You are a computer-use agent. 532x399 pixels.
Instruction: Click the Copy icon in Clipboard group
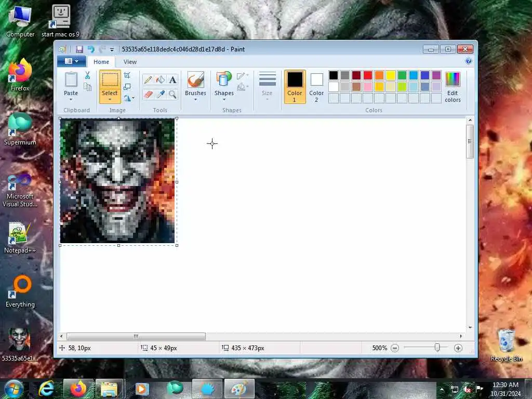[87, 87]
